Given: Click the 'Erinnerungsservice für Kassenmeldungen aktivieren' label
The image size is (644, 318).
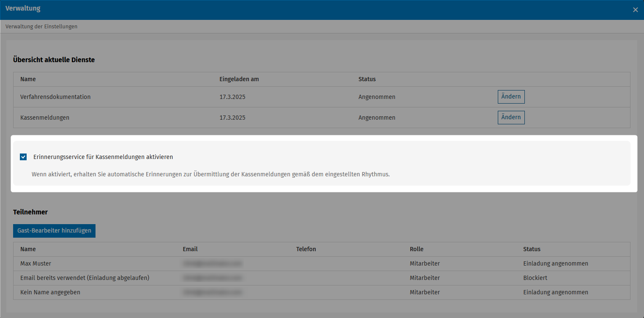Looking at the screenshot, I should (103, 157).
